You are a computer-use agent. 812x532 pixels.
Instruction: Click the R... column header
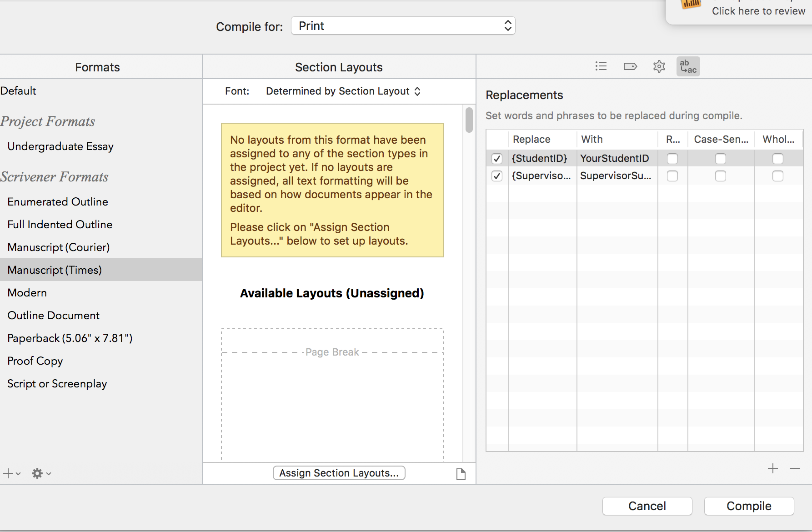[673, 139]
